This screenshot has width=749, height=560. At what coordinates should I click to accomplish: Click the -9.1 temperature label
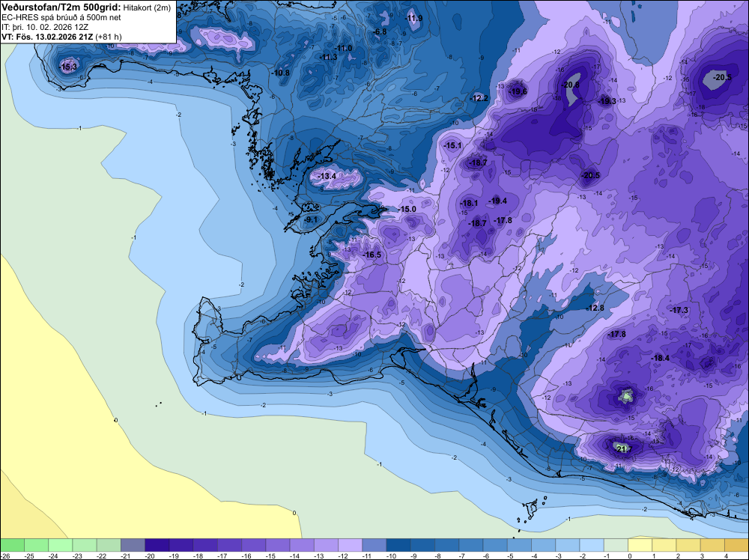pos(311,219)
